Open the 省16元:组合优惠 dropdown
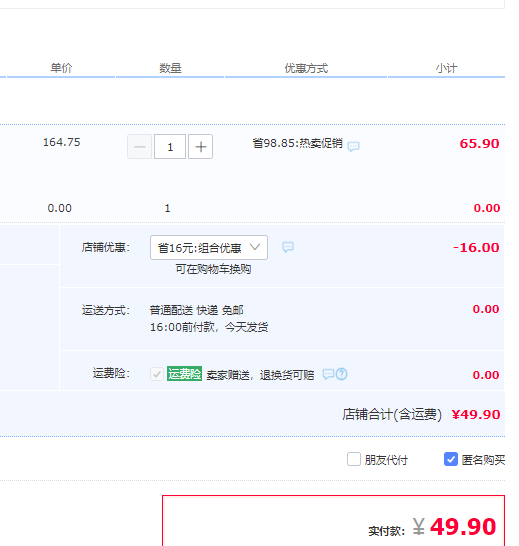Viewport: 519px width, 546px height. coord(209,248)
